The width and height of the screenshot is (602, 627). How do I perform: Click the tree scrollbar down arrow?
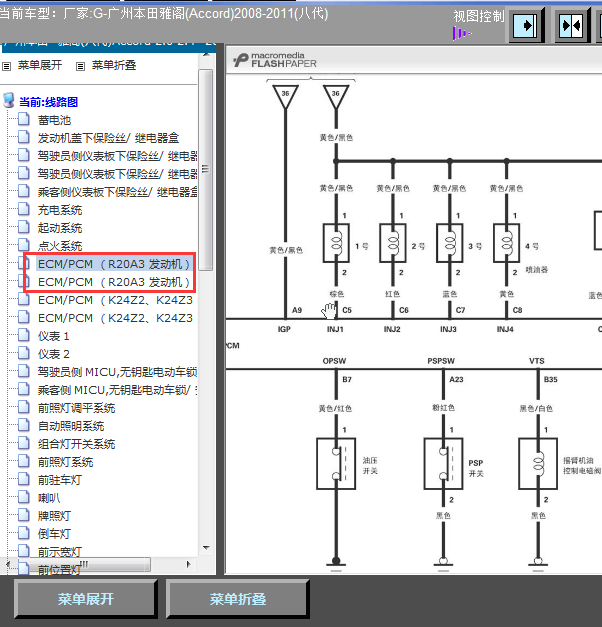pos(206,548)
